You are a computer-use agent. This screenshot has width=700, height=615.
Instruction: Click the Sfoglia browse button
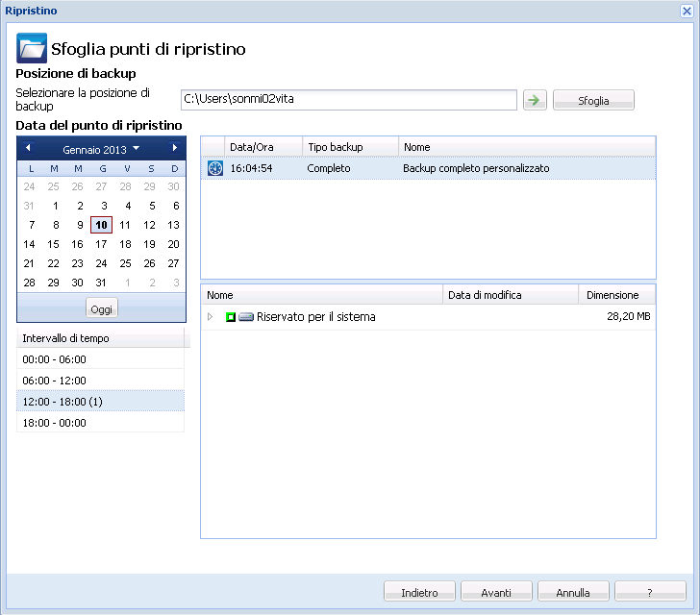click(593, 100)
